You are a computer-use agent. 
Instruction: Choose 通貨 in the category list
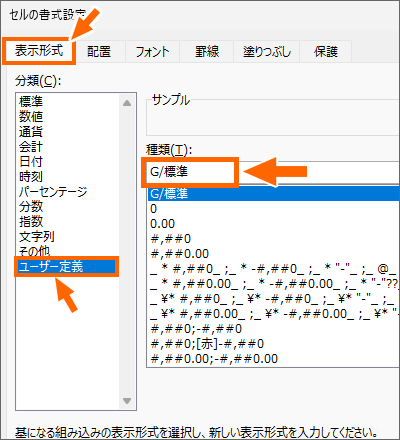coord(31,131)
